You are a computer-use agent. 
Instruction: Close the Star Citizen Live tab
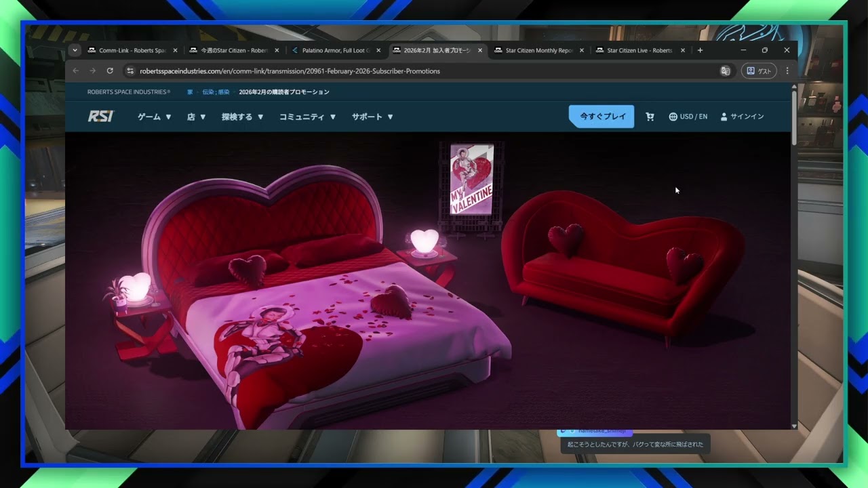683,50
